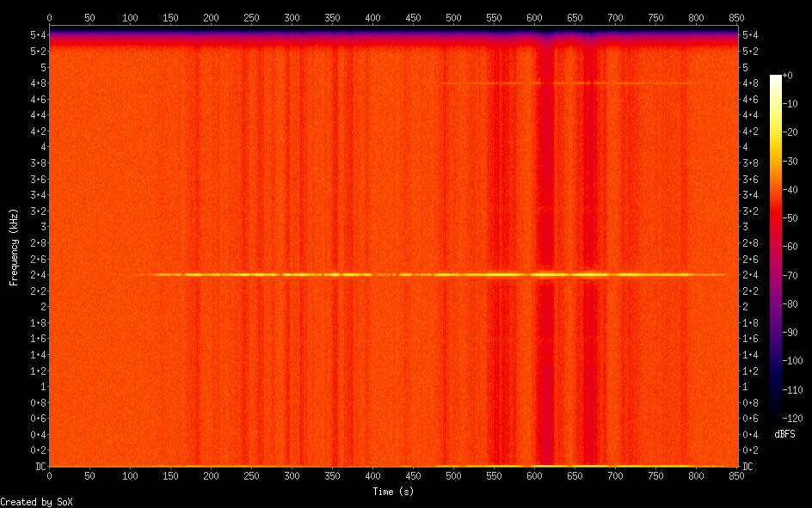Click the DC label on left frequency axis
812x508 pixels.
(x=38, y=467)
